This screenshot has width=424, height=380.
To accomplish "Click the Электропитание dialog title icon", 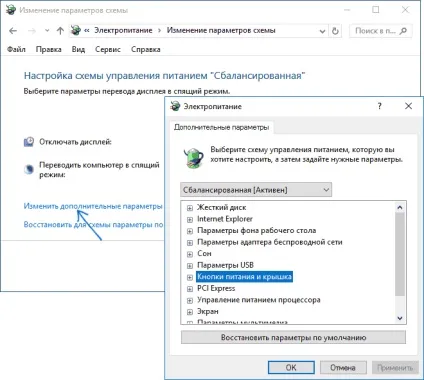I will (175, 106).
